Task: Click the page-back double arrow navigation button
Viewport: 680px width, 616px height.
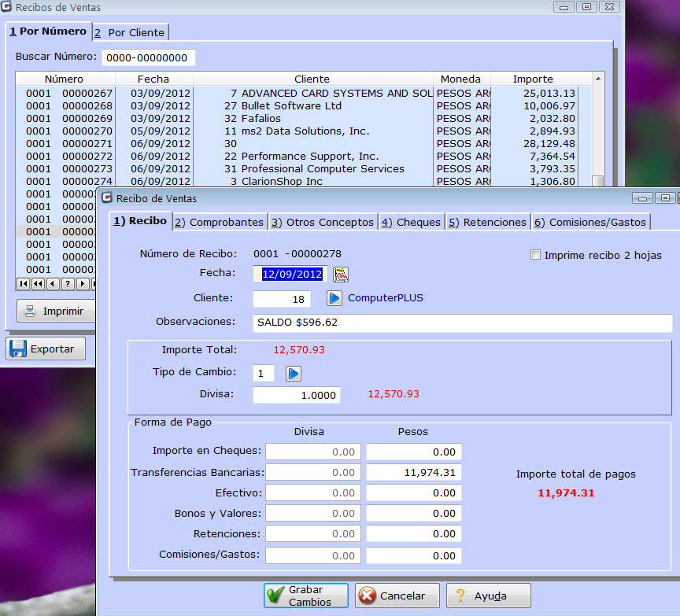Action: point(38,284)
